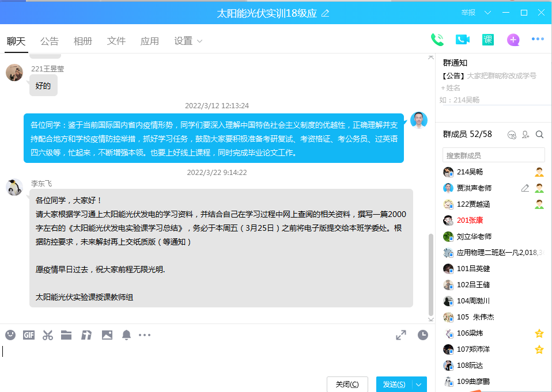This screenshot has height=392, width=552.
Task: Click the 发送(S) send button
Action: [394, 385]
